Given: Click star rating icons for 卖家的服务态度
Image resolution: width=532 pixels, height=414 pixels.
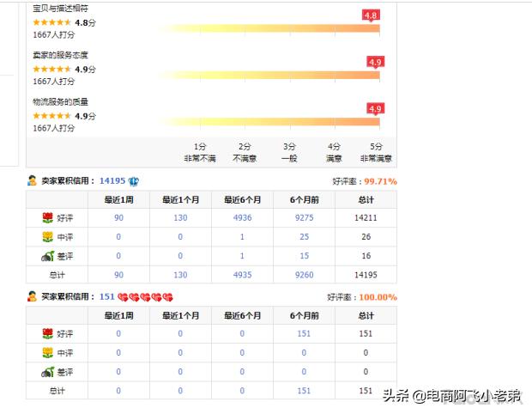Looking at the screenshot, I should 51,70.
